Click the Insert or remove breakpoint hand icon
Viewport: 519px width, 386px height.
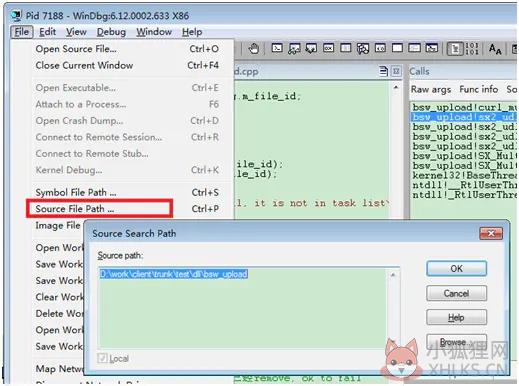click(254, 49)
